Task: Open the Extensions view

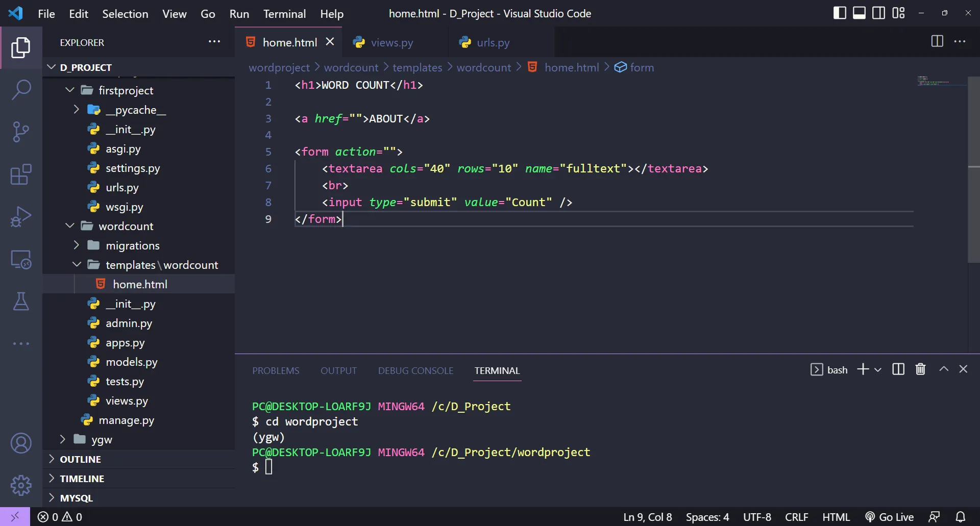Action: coord(21,174)
